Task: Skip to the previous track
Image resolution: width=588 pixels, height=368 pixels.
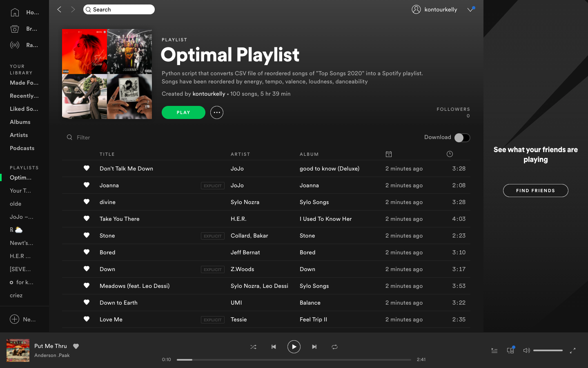Action: point(274,347)
